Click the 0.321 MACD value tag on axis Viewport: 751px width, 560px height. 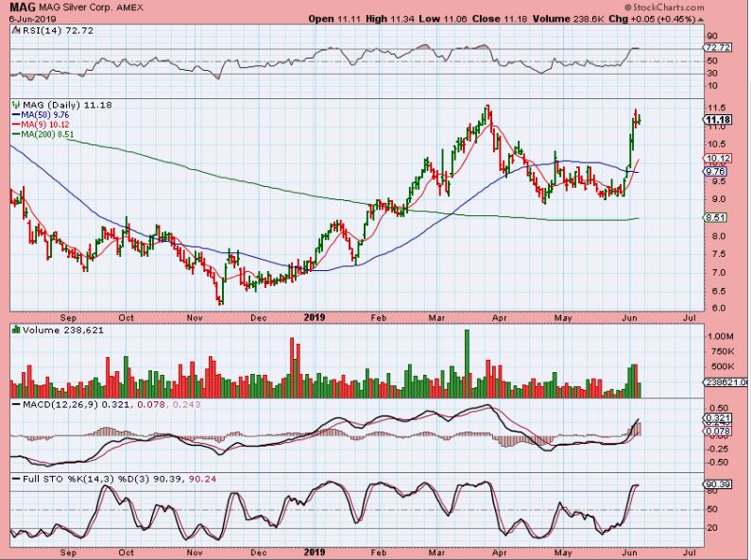click(x=718, y=417)
